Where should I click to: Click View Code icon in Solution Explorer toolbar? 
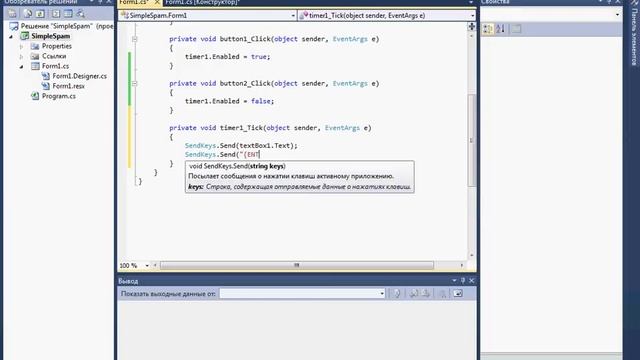56,14
